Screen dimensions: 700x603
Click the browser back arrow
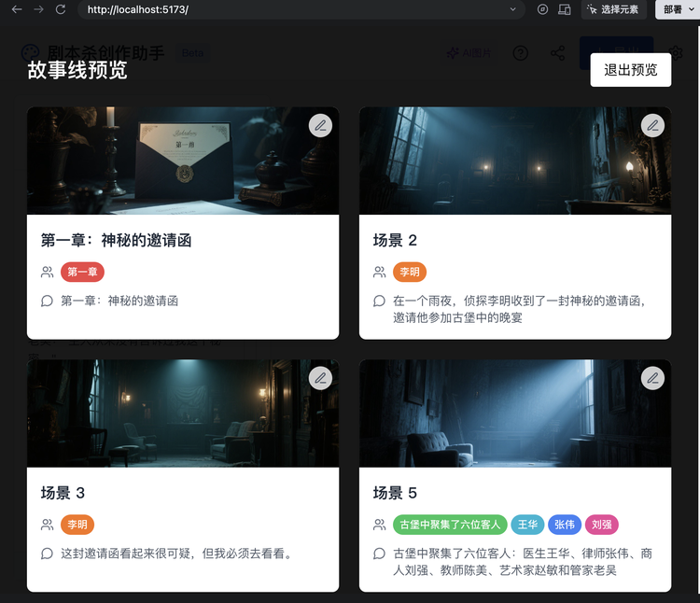tap(17, 9)
